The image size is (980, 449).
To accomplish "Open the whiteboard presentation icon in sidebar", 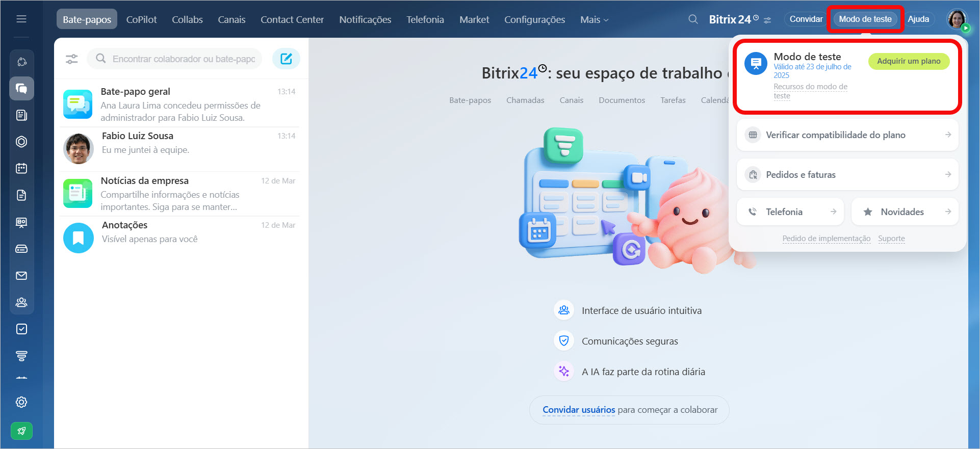I will pos(21,222).
